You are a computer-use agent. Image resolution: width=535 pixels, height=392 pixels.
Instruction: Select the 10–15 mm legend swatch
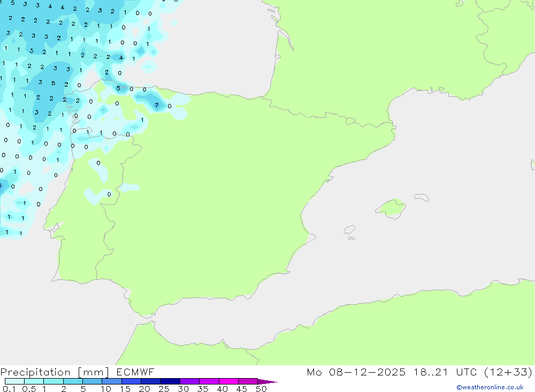click(112, 381)
